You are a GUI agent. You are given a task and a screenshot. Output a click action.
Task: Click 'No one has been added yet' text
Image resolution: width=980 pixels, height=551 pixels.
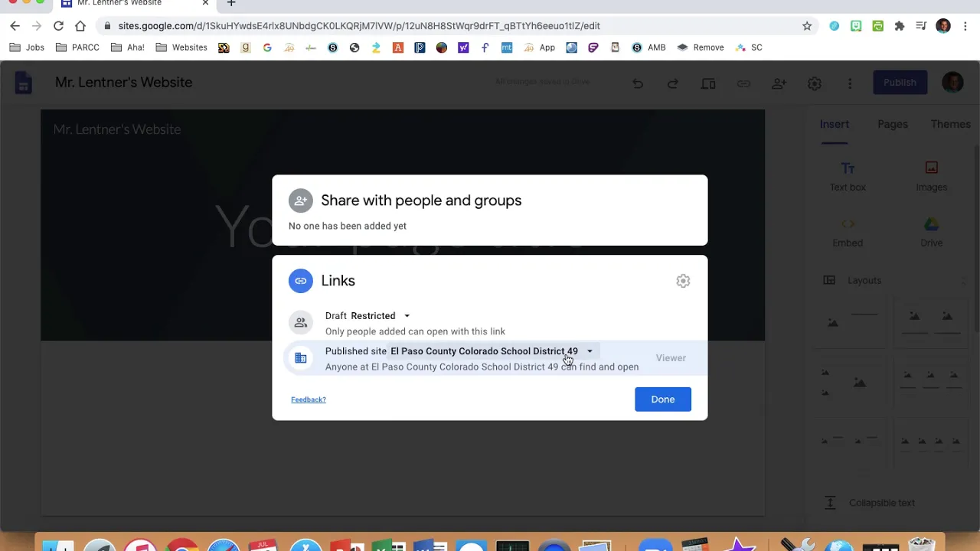point(348,227)
